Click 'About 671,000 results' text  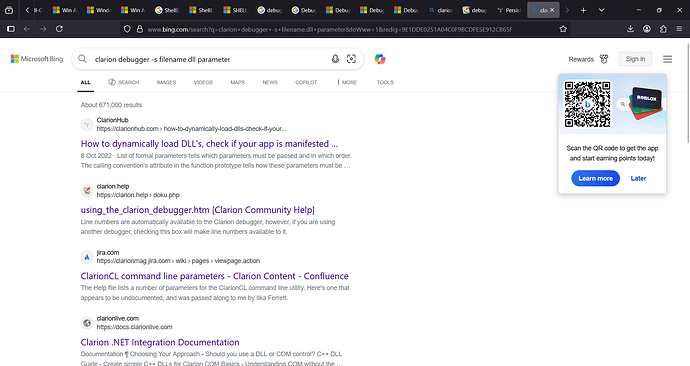pos(111,105)
